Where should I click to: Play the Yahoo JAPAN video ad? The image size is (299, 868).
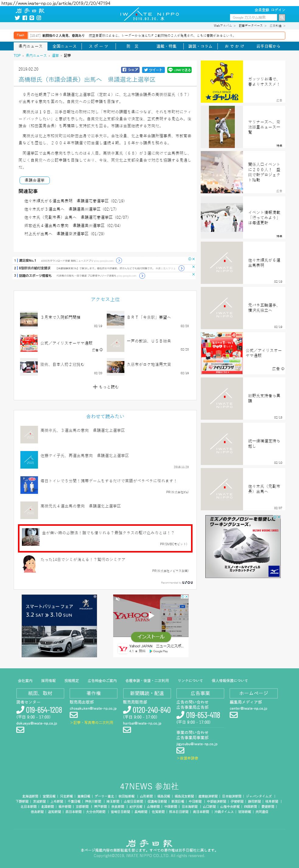151,615
